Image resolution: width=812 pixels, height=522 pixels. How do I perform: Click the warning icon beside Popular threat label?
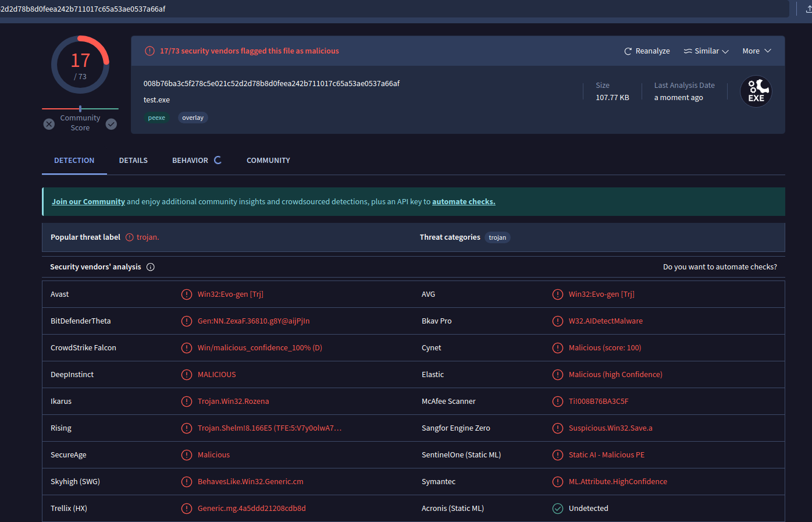(x=130, y=237)
